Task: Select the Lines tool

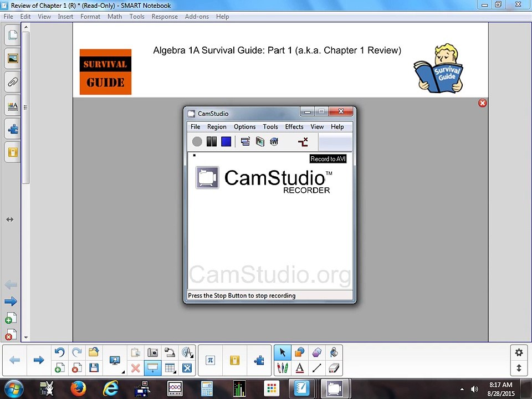Action: tap(316, 368)
